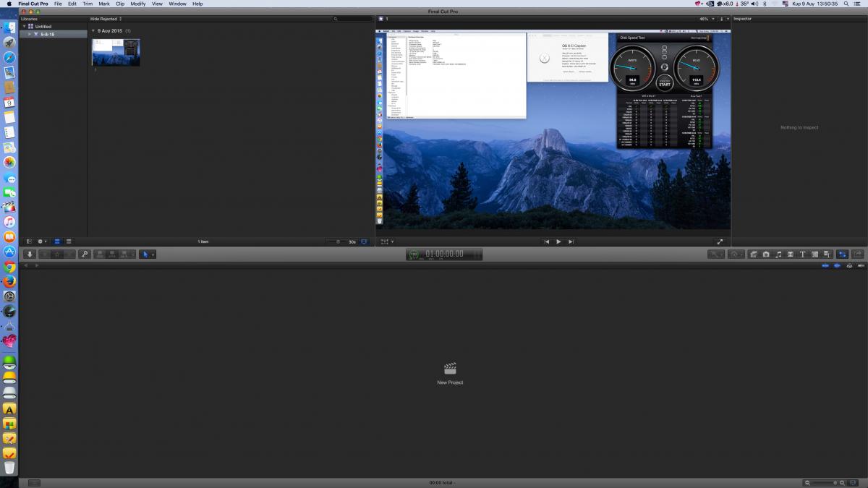Click the timecode display
The width and height of the screenshot is (868, 488).
pyautogui.click(x=443, y=254)
